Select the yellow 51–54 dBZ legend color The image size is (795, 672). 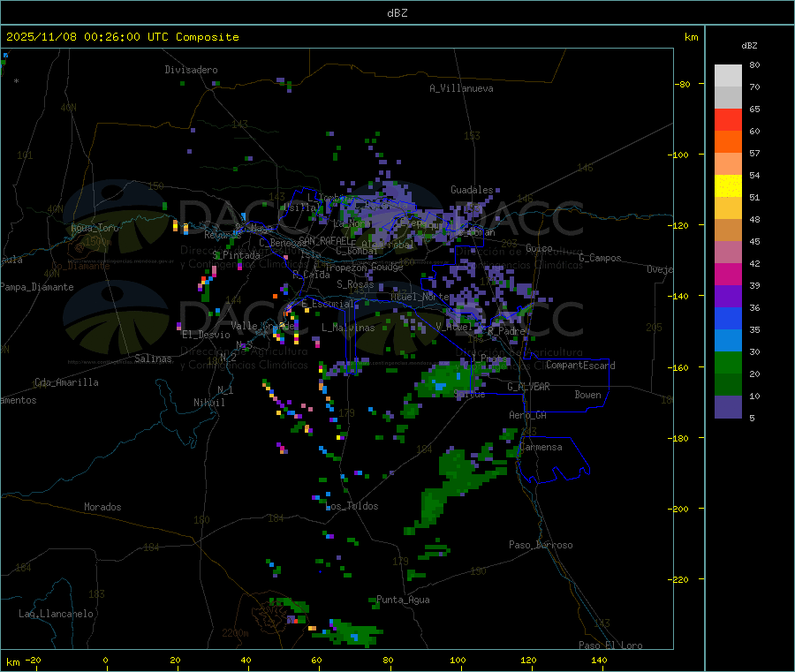[x=728, y=186]
